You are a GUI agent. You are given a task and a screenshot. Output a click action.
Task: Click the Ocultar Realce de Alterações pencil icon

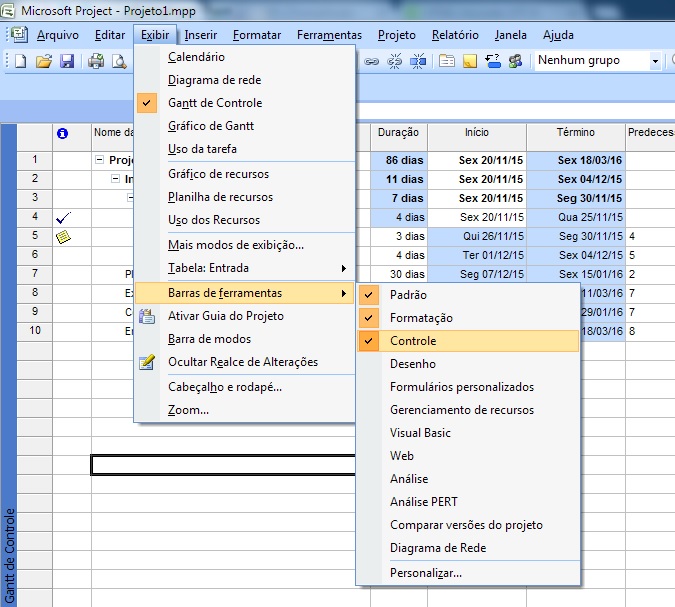(x=147, y=362)
